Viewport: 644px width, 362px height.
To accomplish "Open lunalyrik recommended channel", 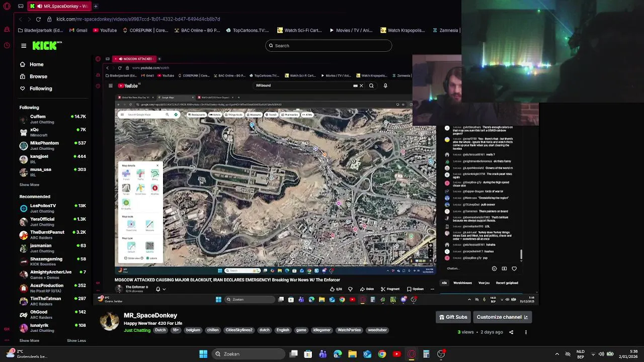I will point(53,328).
